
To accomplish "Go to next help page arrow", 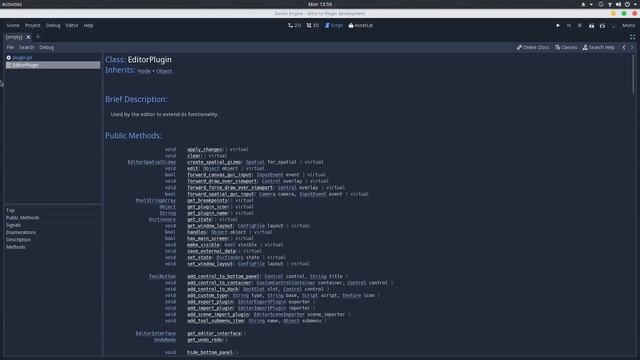I will click(x=632, y=47).
